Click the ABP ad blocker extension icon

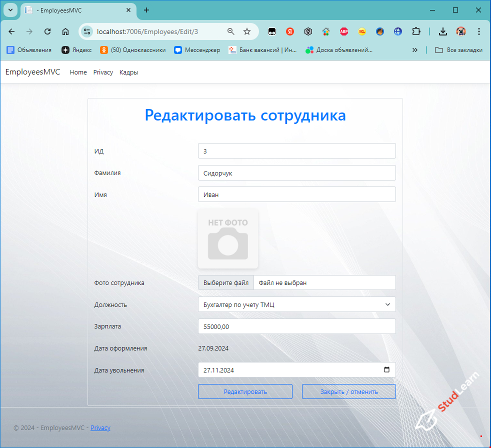pyautogui.click(x=343, y=31)
